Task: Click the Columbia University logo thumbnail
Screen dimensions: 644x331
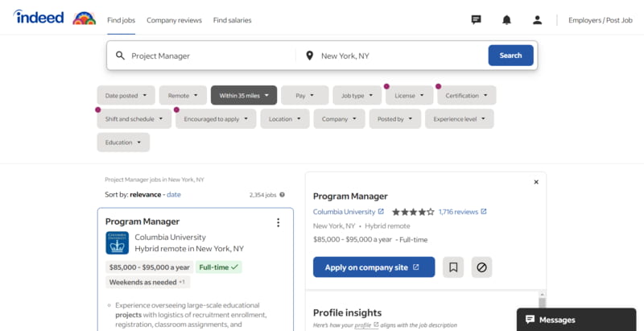Action: click(x=117, y=242)
